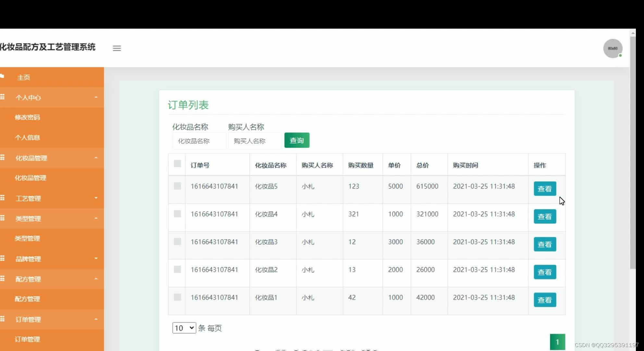Open the 订单管理 submenu item
644x351 pixels.
pyautogui.click(x=27, y=339)
